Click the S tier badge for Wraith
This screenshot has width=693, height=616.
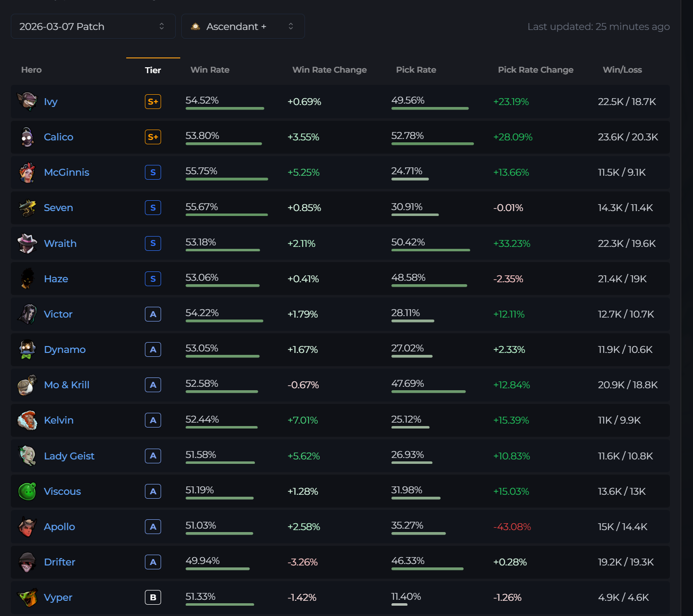153,243
